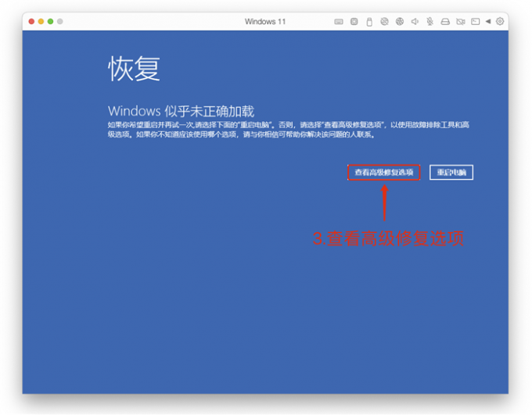Viewport: 532px width, 415px height.
Task: Click the CPU/processor icon in the toolbar
Action: pyautogui.click(x=354, y=22)
